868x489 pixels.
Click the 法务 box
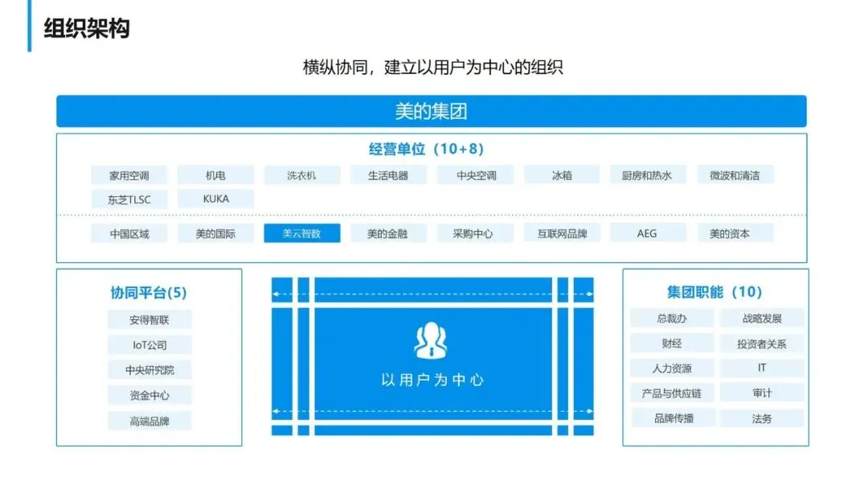coord(762,418)
